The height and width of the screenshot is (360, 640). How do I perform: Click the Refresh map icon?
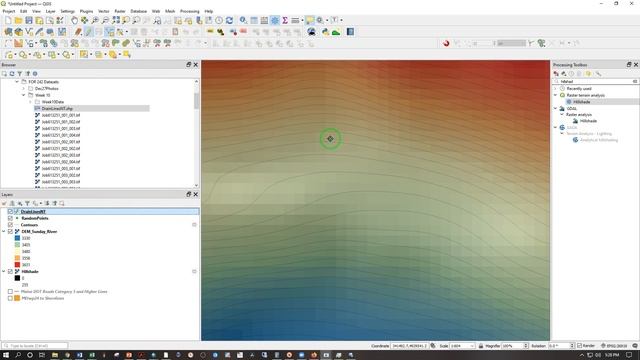229,20
